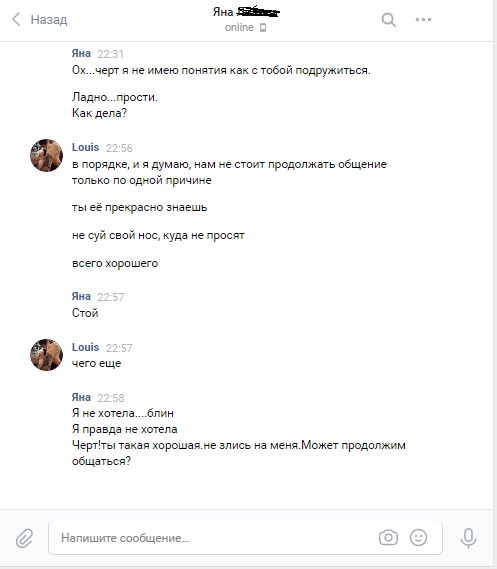Viewport: 497px width, 569px height.
Task: Click sender name Яна at 22:31
Action: coord(81,53)
